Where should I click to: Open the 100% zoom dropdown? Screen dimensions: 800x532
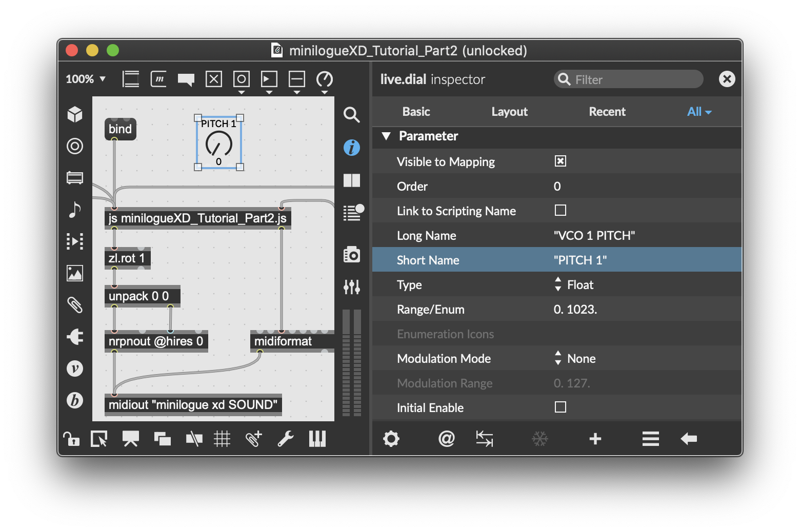pyautogui.click(x=86, y=79)
